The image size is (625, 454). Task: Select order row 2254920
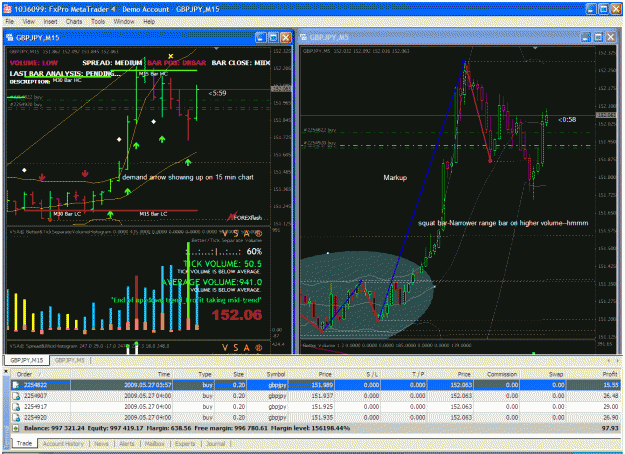click(x=315, y=417)
